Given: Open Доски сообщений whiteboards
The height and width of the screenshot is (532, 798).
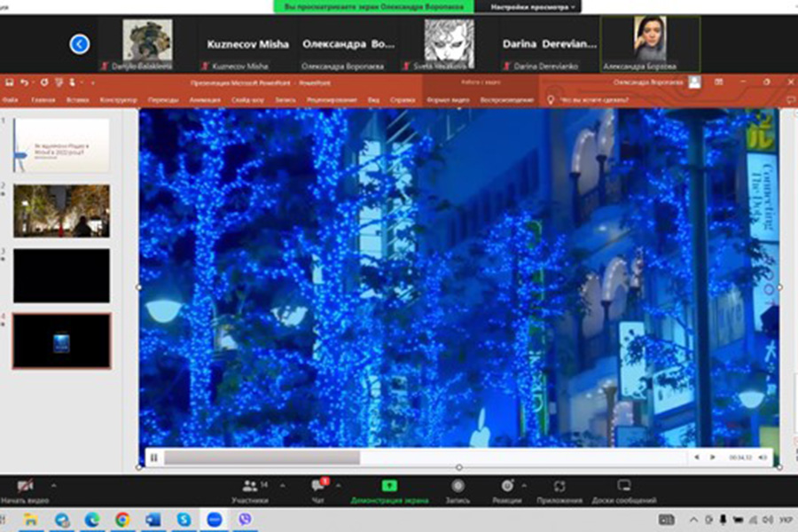Looking at the screenshot, I should click(624, 491).
